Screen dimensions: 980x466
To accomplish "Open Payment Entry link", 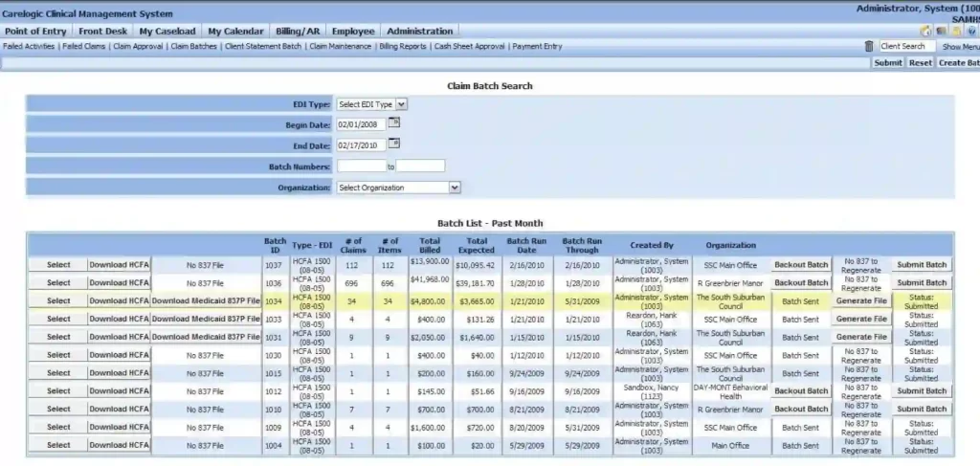I will tap(537, 46).
